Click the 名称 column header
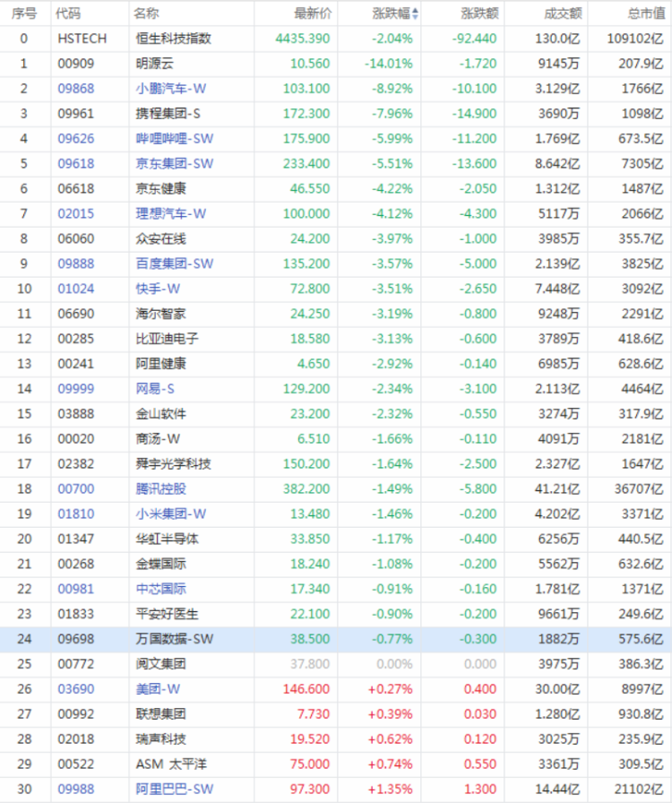Screen dimensions: 672x803 point(146,13)
